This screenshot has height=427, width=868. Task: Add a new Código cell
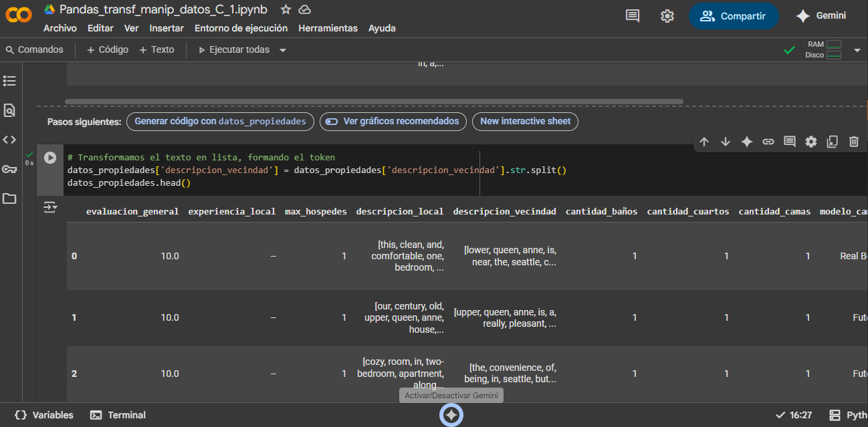click(x=108, y=49)
